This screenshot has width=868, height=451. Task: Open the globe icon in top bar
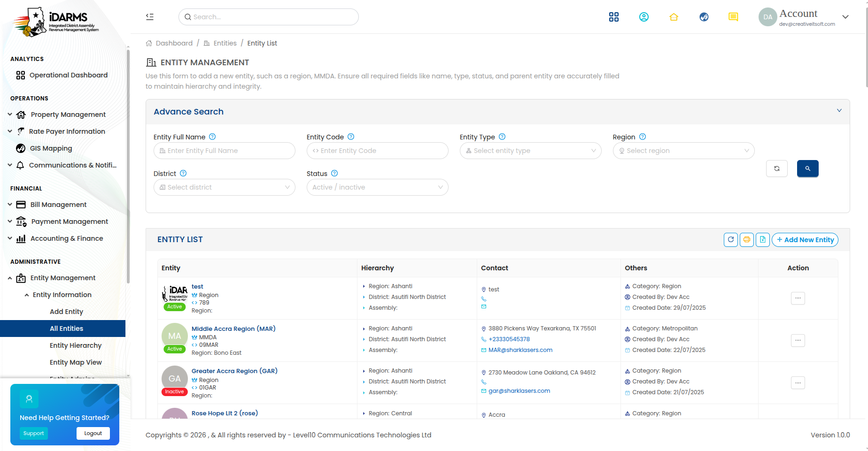pyautogui.click(x=704, y=17)
